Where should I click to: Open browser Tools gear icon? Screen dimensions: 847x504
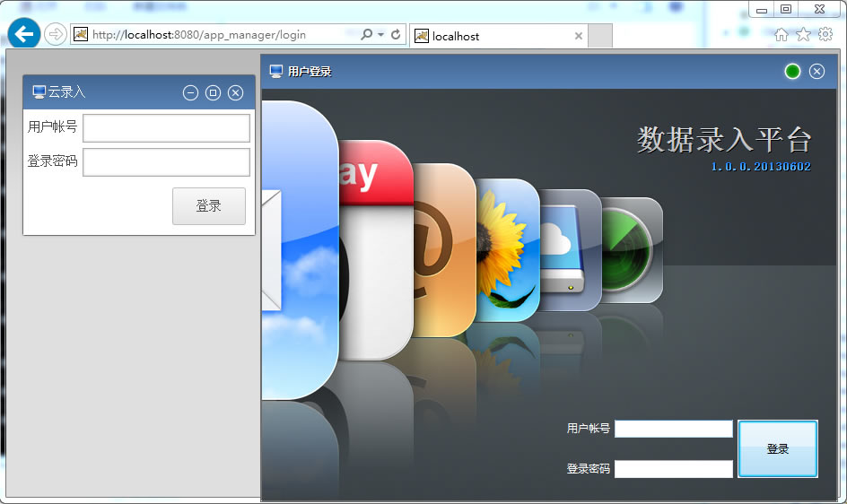[825, 35]
